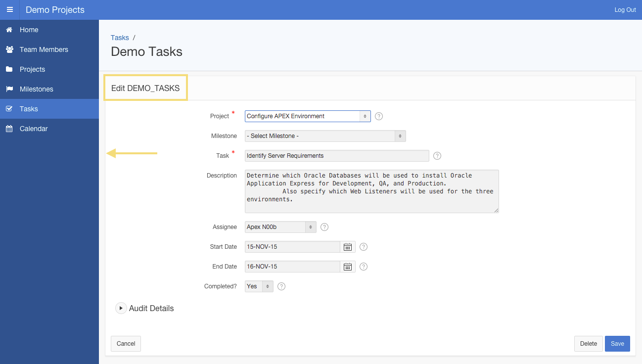The height and width of the screenshot is (364, 642).
Task: Save the task changes
Action: coord(617,343)
